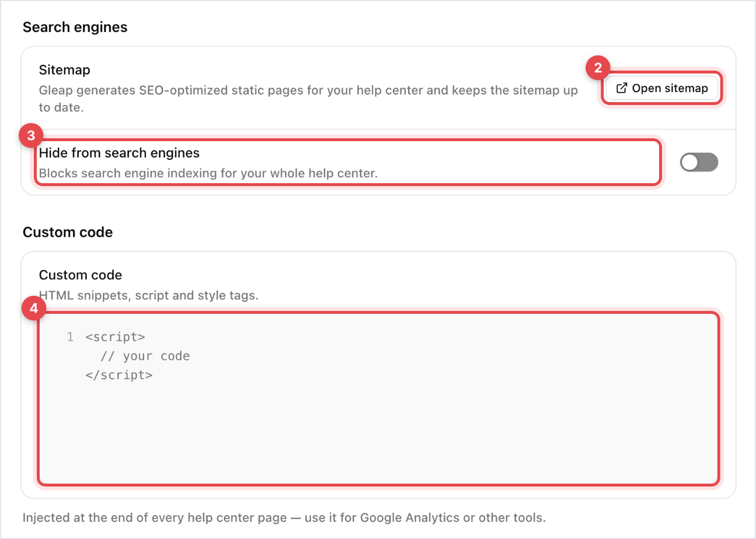Viewport: 756px width, 539px height.
Task: Click the "HTML snippets, script and style tags." text
Action: tap(148, 295)
